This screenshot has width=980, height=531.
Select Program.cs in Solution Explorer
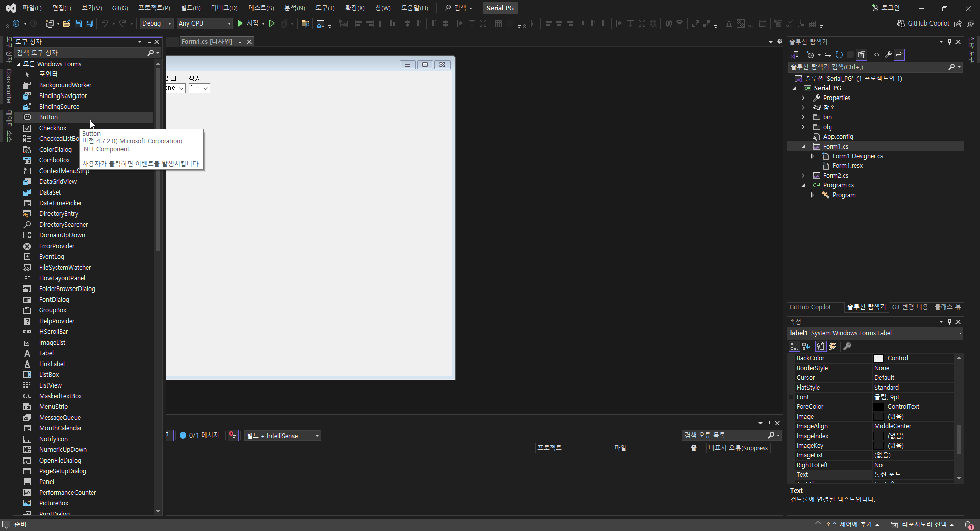coord(838,185)
